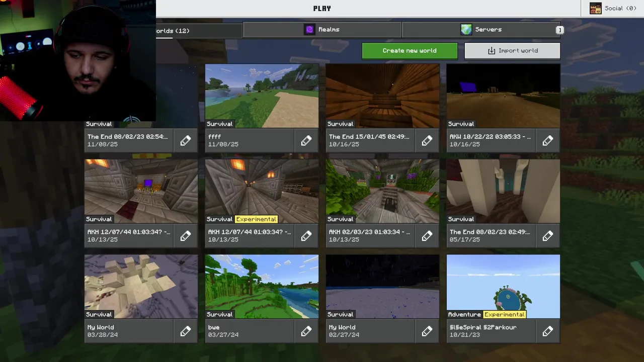Select the '§l§eSpiral §2Parkour' world title
Viewport: 644px width, 362px height.
483,327
